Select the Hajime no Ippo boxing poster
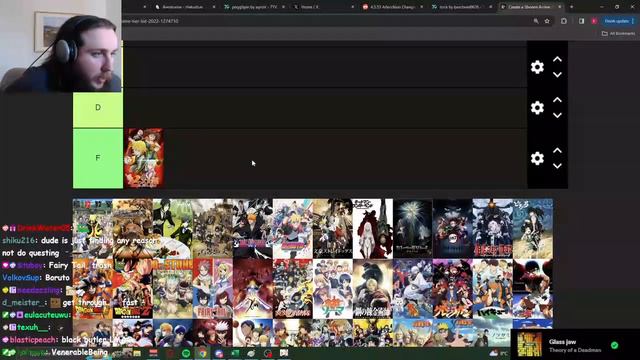This screenshot has height=360, width=640. (533, 289)
